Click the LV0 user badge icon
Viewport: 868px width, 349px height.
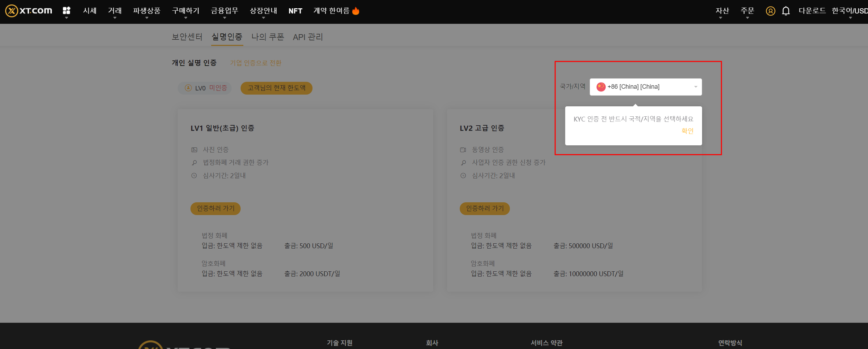tap(188, 88)
